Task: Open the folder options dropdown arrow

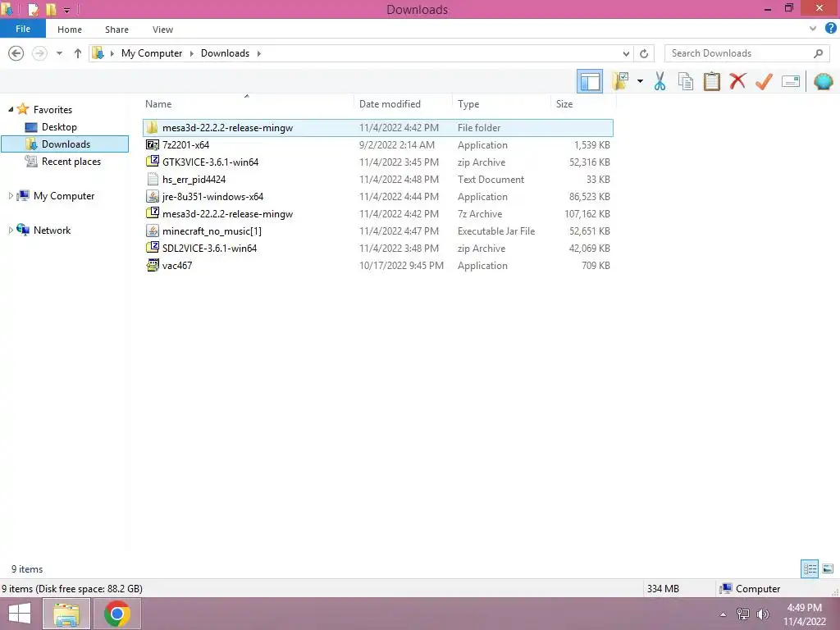Action: [640, 81]
